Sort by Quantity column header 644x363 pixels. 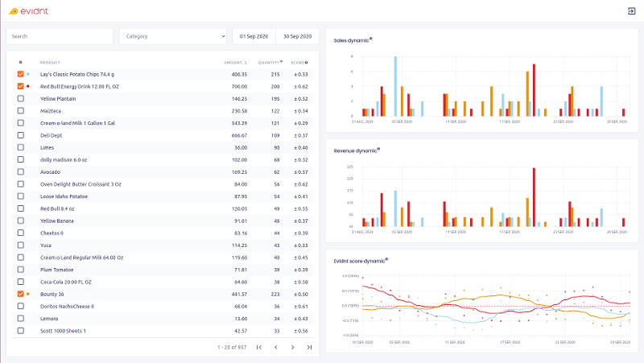269,63
